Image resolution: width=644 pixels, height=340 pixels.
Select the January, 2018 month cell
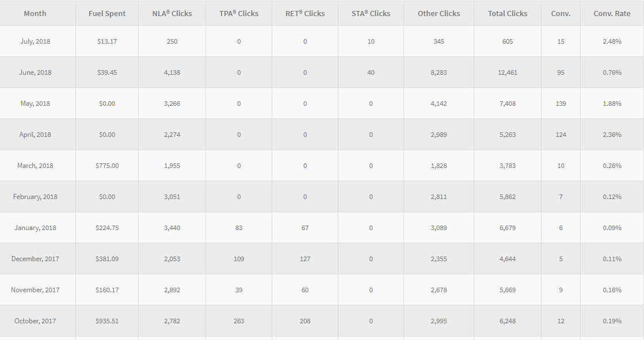tap(35, 227)
